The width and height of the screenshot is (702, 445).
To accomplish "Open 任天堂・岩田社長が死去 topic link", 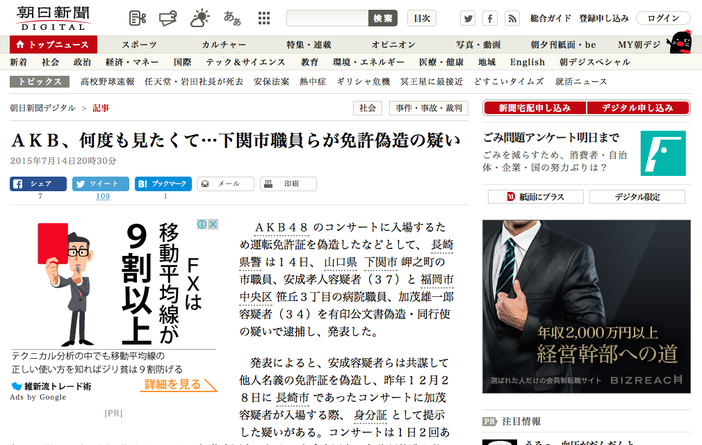I will click(x=194, y=81).
